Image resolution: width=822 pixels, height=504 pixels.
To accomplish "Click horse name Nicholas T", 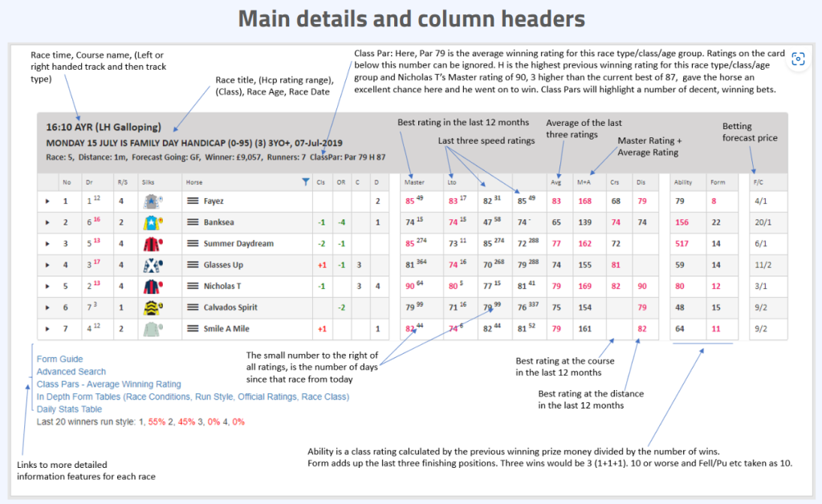I will 222,286.
